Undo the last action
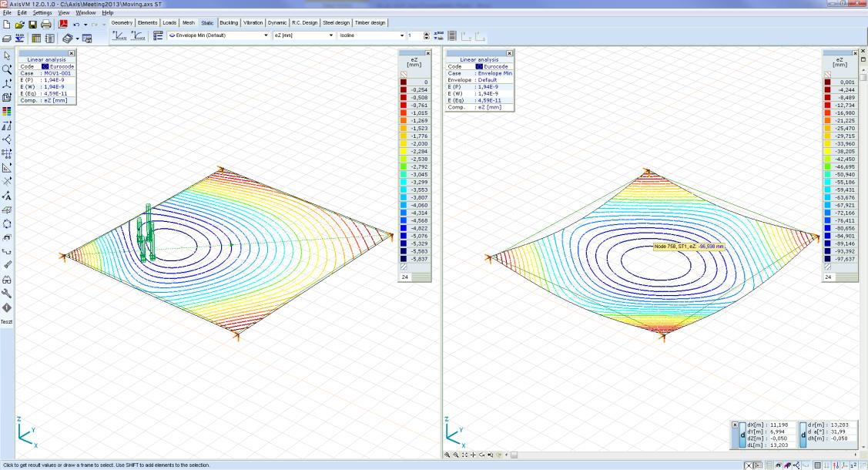This screenshot has height=470, width=868. coord(76,25)
